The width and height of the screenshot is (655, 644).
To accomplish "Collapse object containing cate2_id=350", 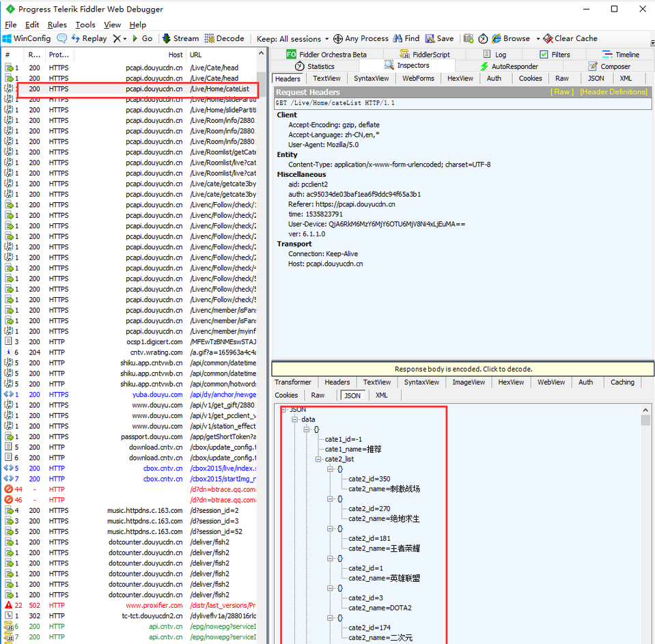I will (330, 469).
